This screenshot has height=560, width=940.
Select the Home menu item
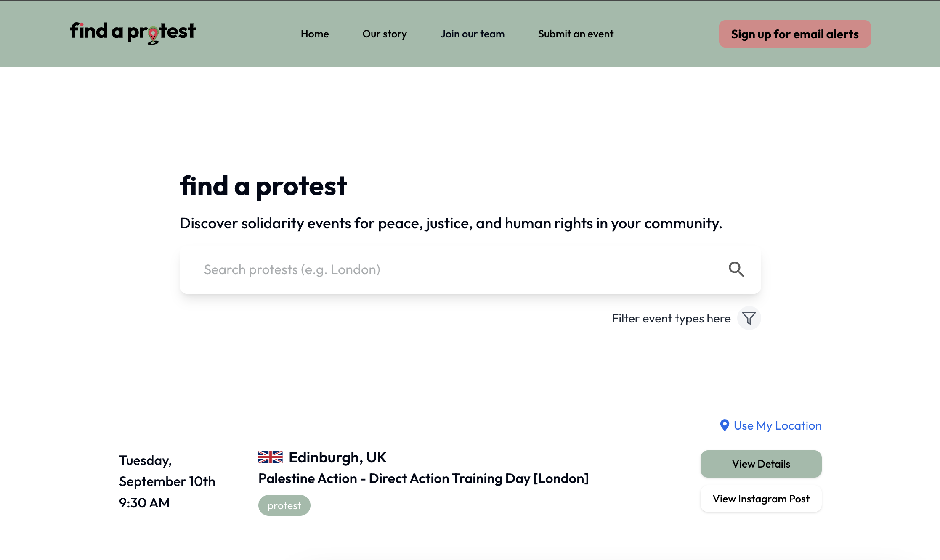pyautogui.click(x=315, y=34)
